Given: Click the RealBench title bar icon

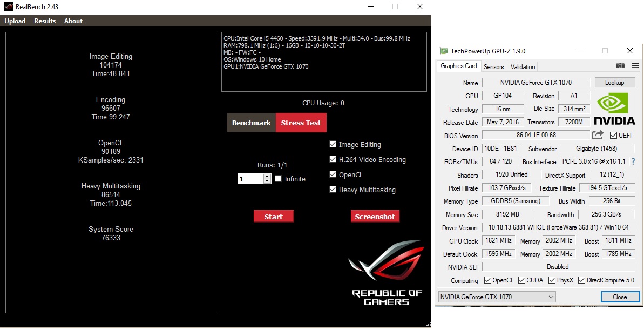Looking at the screenshot, I should pos(8,6).
